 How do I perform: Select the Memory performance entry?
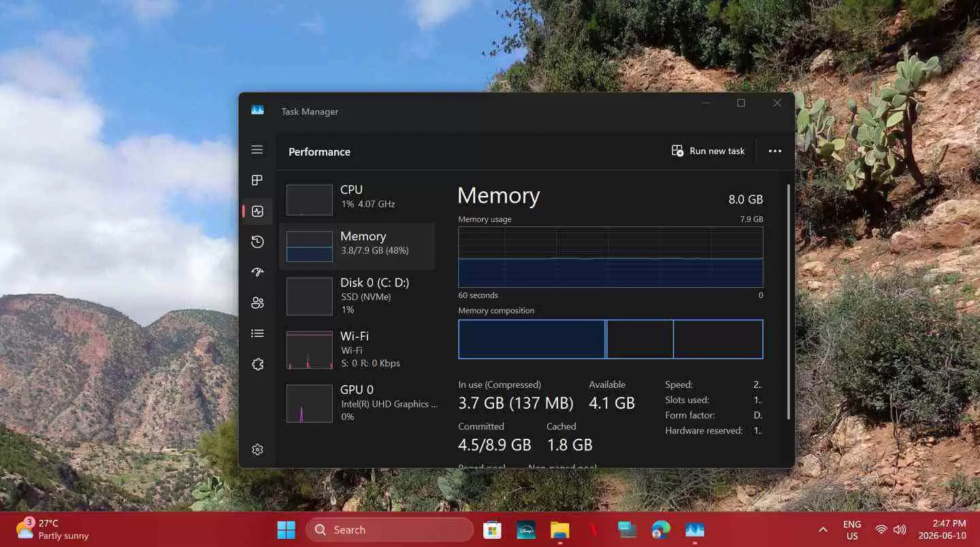[x=357, y=246]
